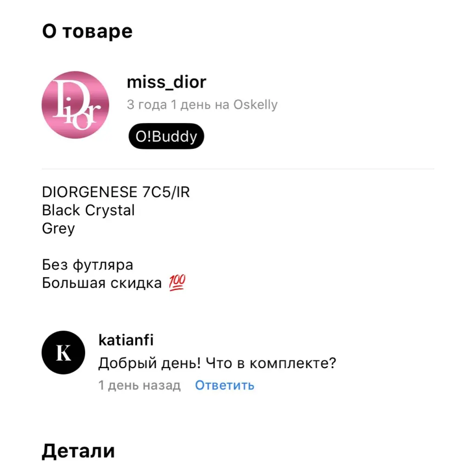Click the '1 день назад' comment timestamp
Screen dimensions: 476x476
pos(139,385)
